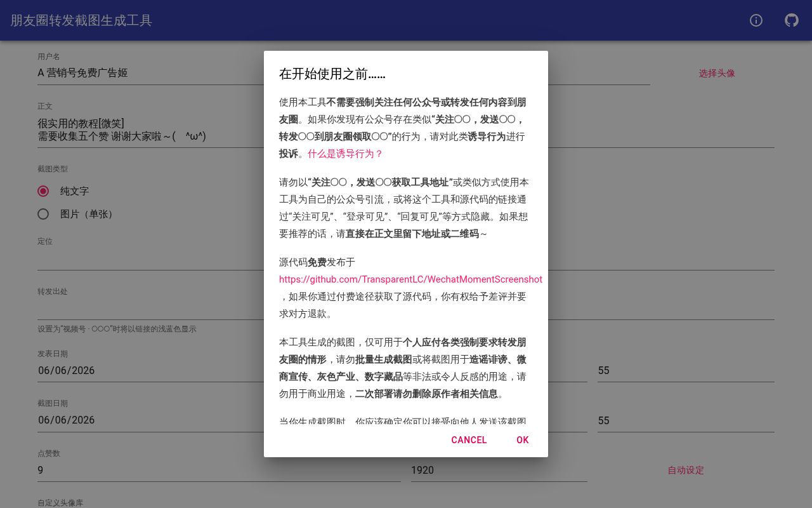Click the 自动设定 button
812x508 pixels.
(x=686, y=471)
